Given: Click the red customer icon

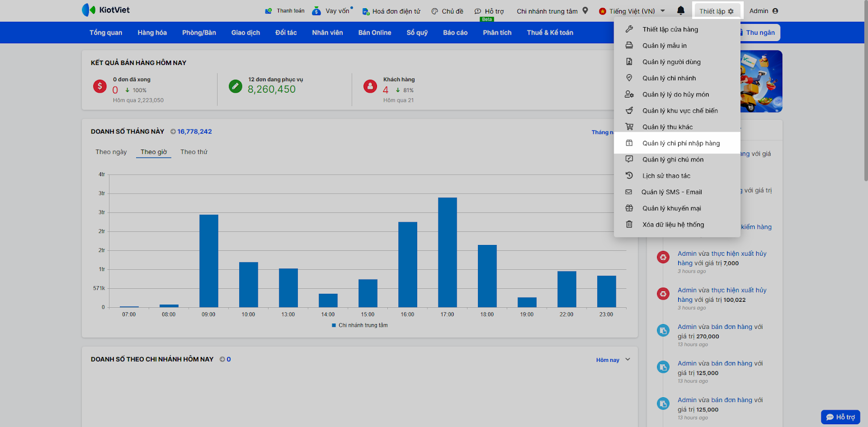Looking at the screenshot, I should (370, 86).
